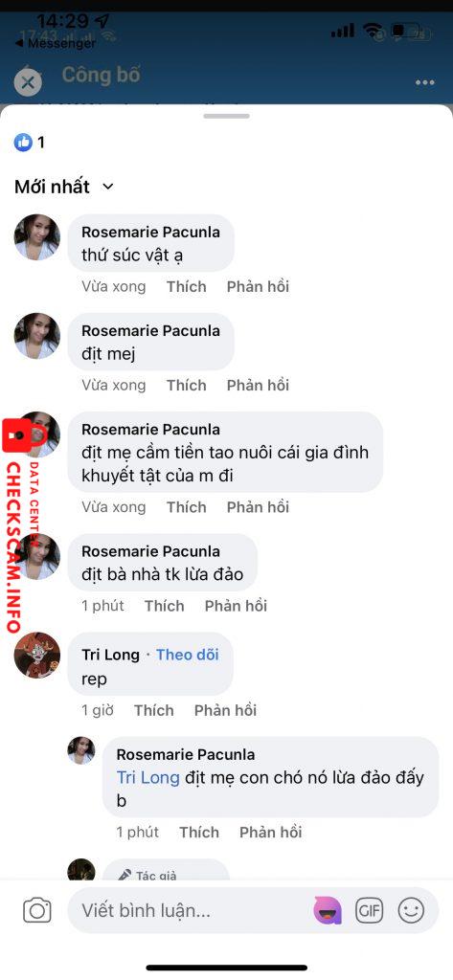Reply to the 'địt mẹj' comment
The height and width of the screenshot is (980, 453).
point(258,385)
